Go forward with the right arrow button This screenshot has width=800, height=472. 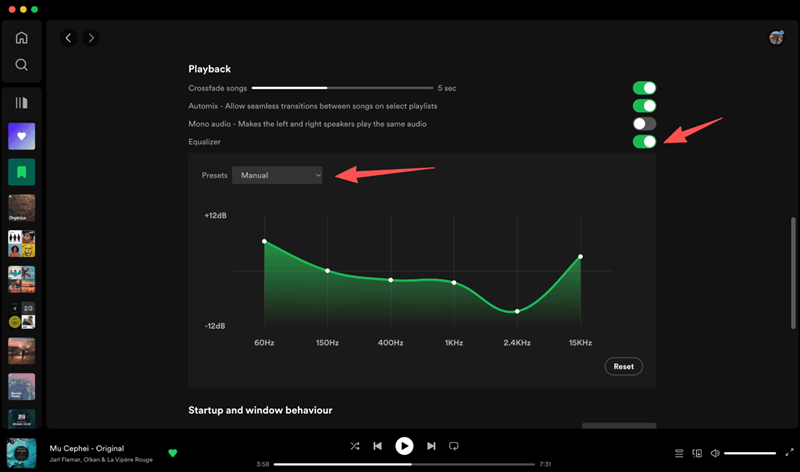(x=91, y=38)
